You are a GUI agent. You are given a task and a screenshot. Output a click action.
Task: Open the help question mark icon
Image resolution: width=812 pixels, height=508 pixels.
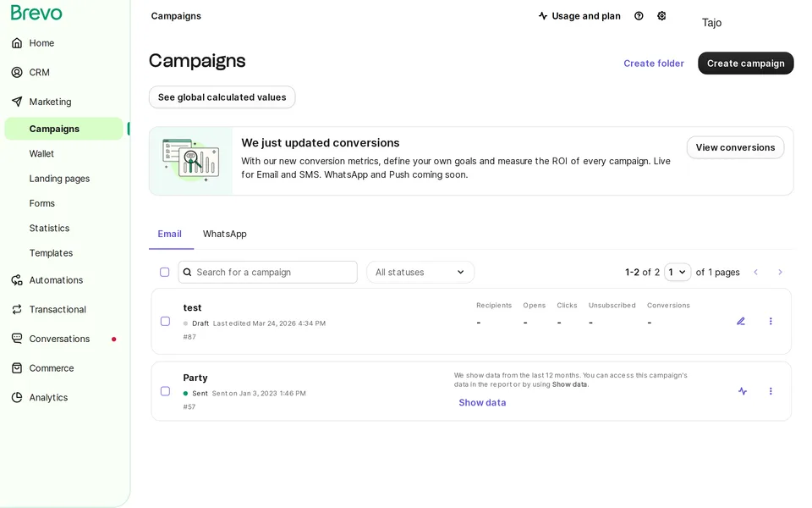click(639, 16)
